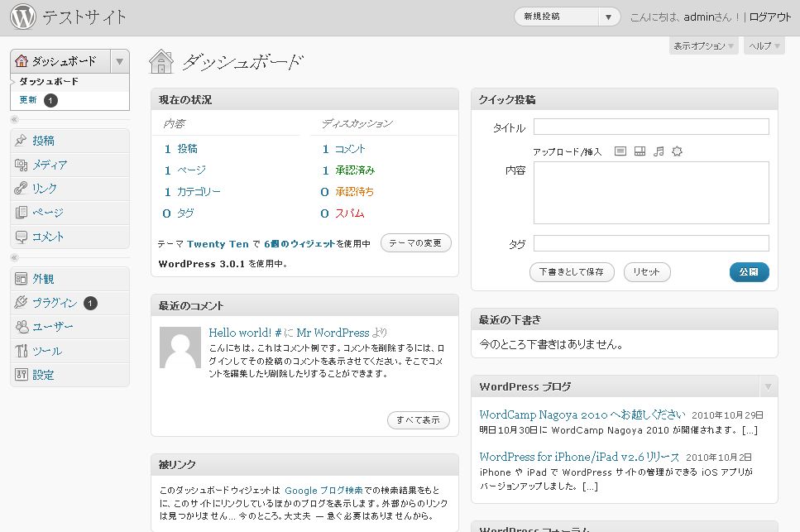Click the add audio music note icon
The image size is (800, 532).
659,151
